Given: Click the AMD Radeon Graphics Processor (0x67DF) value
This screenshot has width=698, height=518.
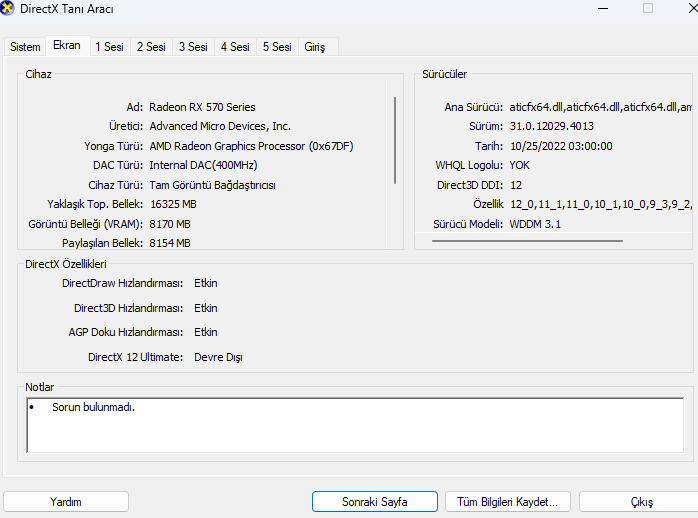Looking at the screenshot, I should (x=251, y=146).
